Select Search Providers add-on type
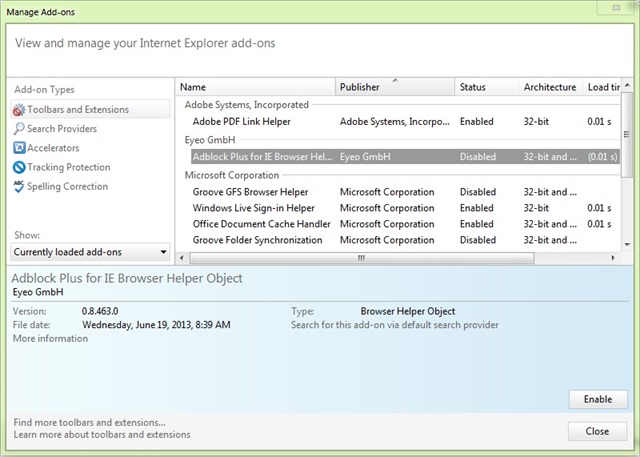640x457 pixels. pos(62,129)
